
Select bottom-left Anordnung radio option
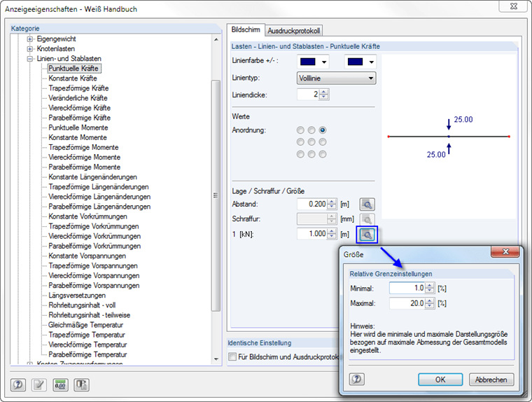click(x=300, y=154)
